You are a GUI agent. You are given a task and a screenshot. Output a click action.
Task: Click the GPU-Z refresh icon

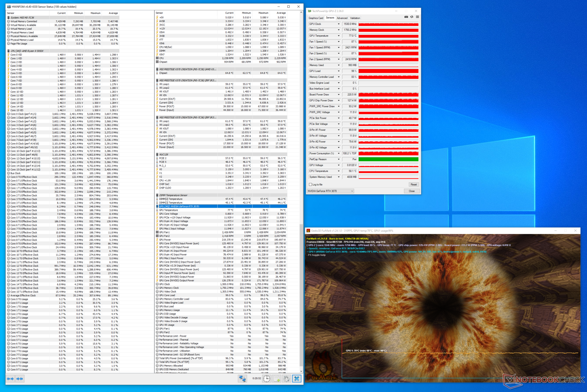[x=412, y=17]
